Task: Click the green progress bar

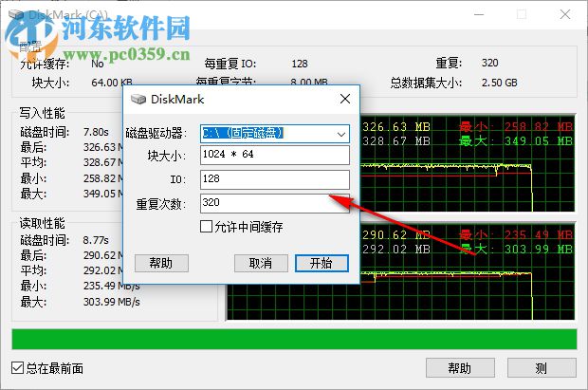Action: pyautogui.click(x=294, y=340)
